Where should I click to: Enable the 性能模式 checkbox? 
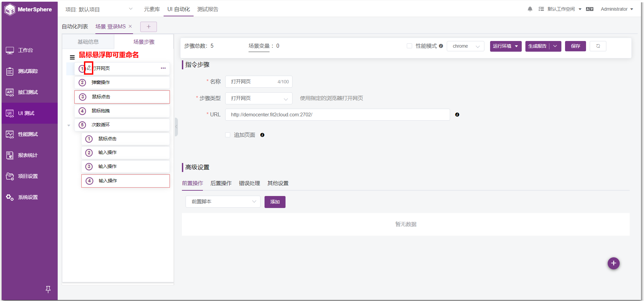[409, 46]
